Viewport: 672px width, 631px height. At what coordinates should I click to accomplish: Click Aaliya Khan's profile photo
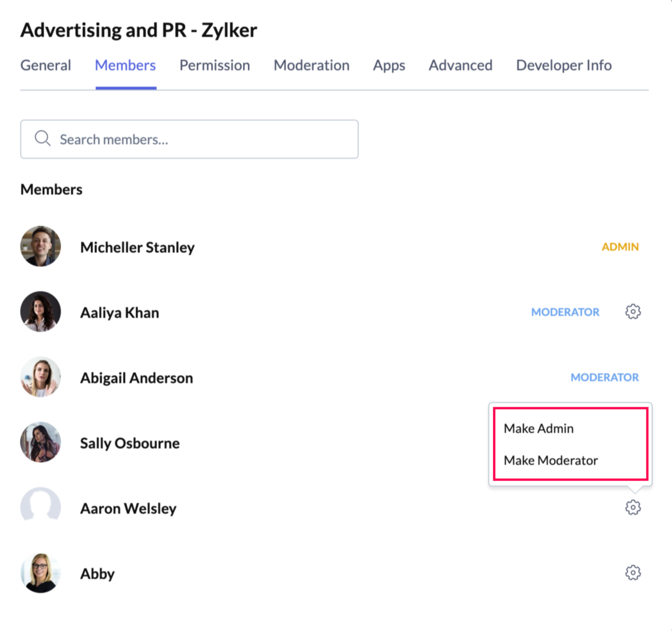[x=41, y=311]
